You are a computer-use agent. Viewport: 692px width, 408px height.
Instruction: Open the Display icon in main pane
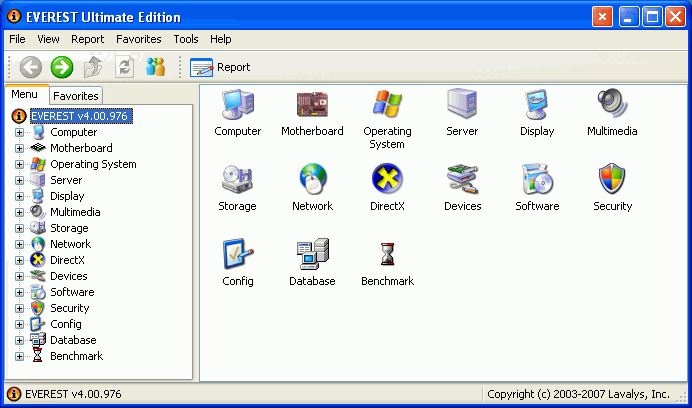click(x=537, y=105)
